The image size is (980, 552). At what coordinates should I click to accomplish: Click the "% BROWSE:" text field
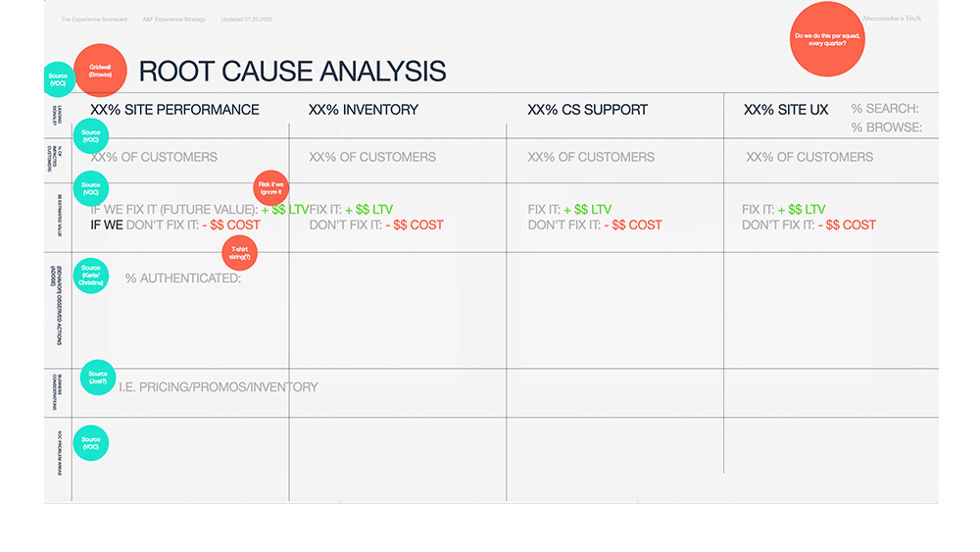pos(886,127)
